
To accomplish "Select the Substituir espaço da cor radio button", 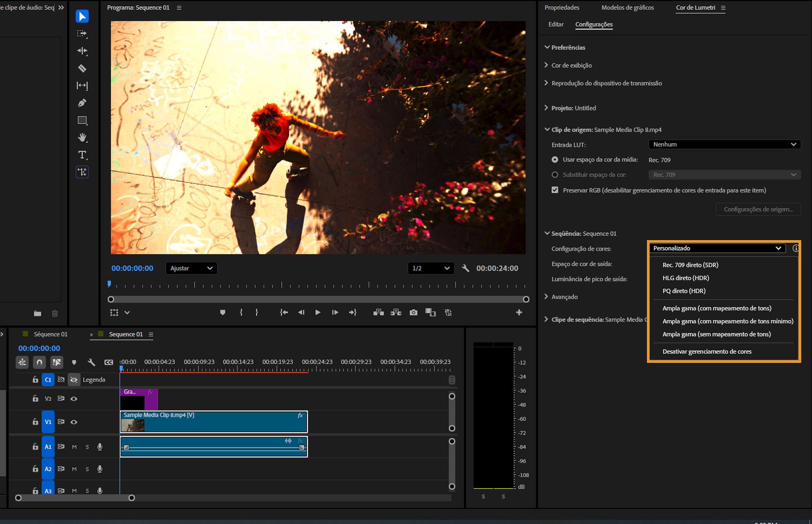I will pos(555,175).
